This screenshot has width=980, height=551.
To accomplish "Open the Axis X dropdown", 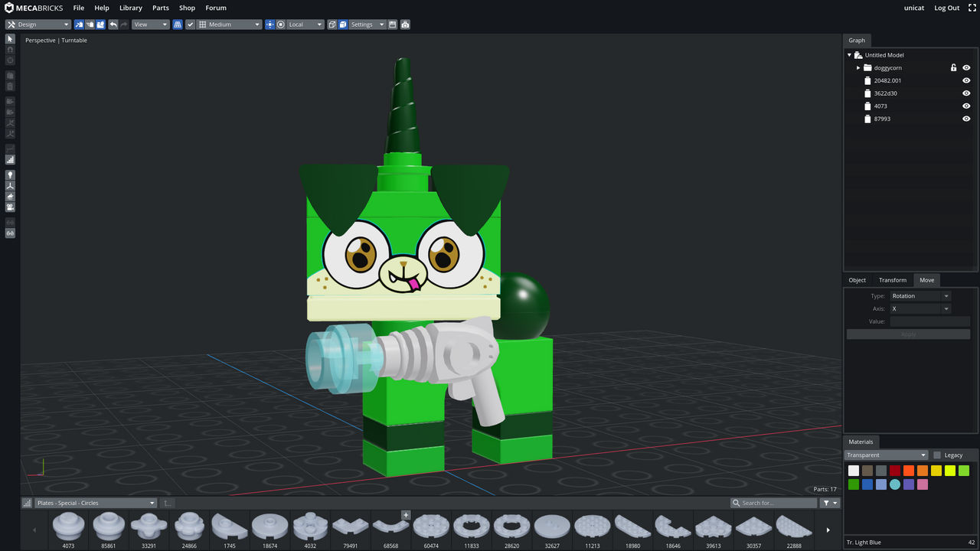I will tap(920, 308).
